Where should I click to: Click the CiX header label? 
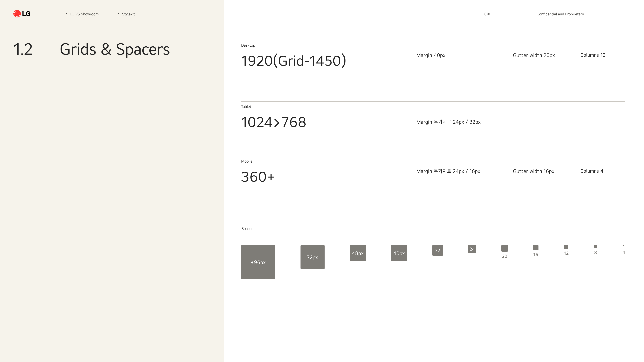coord(487,14)
